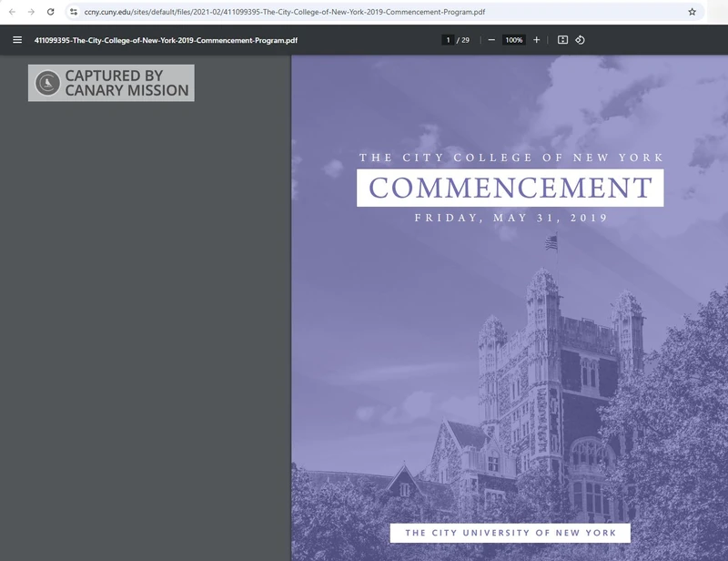The width and height of the screenshot is (728, 561).
Task: Zoom in with the plus icon
Action: tap(537, 40)
